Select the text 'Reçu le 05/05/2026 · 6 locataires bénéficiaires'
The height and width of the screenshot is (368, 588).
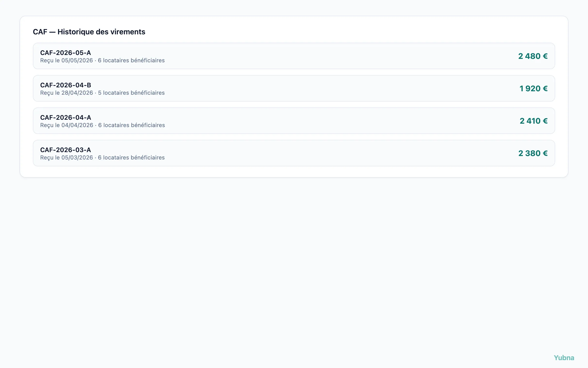click(x=102, y=60)
